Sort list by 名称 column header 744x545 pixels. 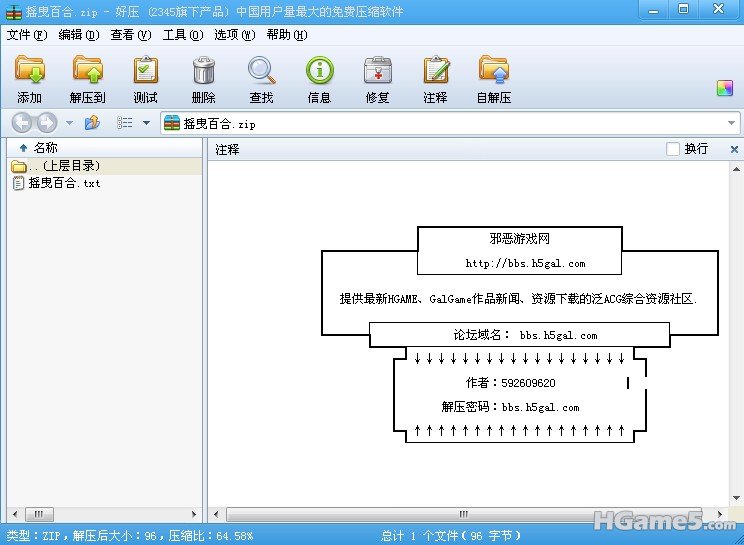pyautogui.click(x=45, y=148)
